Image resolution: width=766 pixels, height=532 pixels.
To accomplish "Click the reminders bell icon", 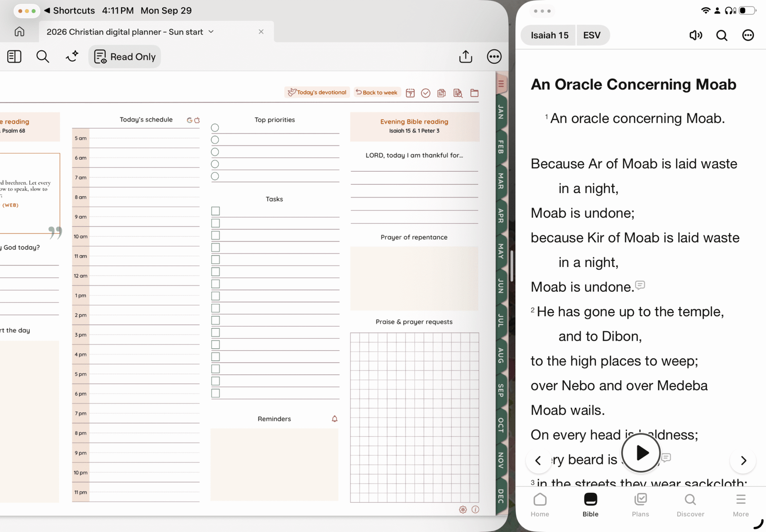I will point(335,419).
